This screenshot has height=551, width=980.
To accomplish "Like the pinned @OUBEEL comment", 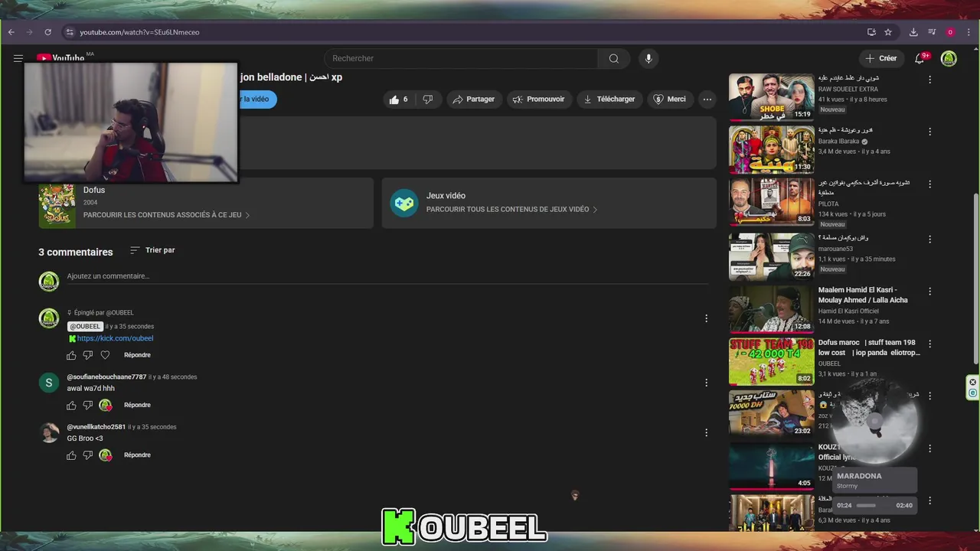I will 71,355.
